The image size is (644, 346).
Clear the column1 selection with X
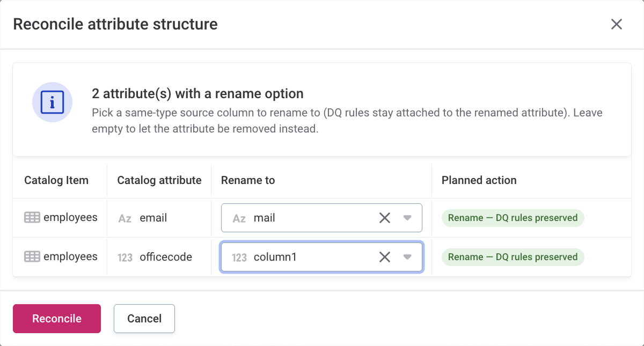click(x=385, y=257)
